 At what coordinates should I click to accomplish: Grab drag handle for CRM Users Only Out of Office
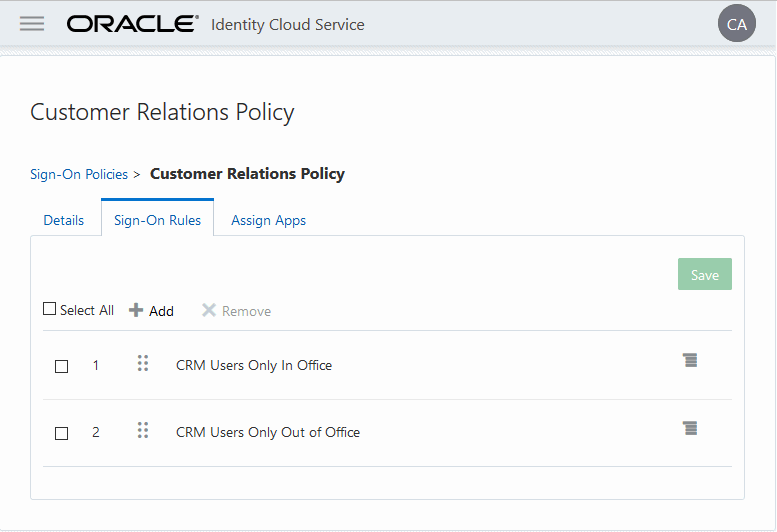click(x=143, y=430)
